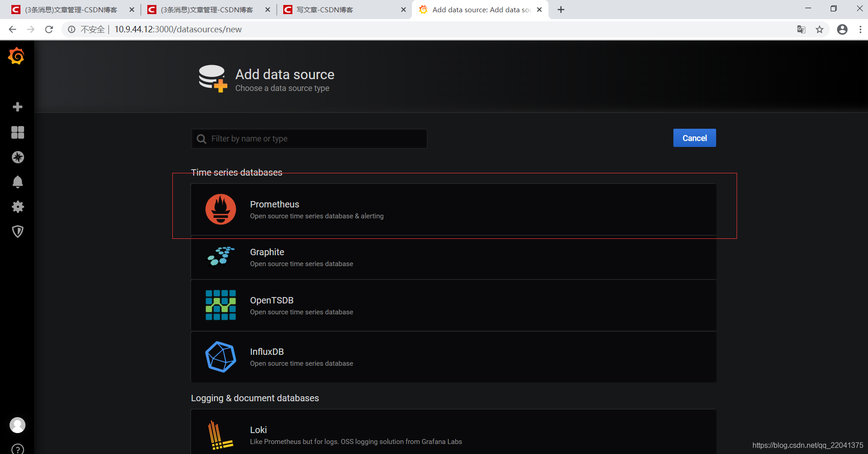View site security info icon
Viewport: 868px width, 454px height.
click(x=71, y=30)
